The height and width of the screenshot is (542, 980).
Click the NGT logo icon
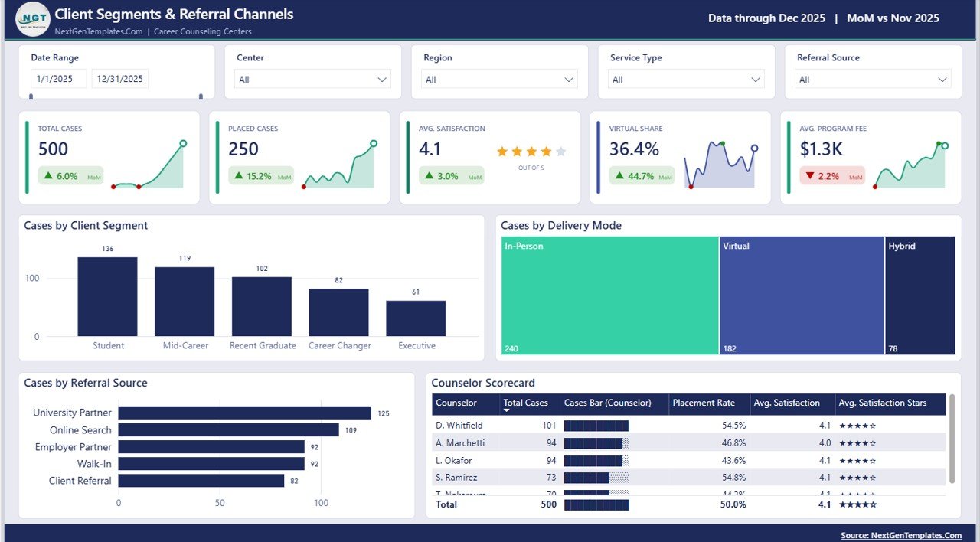point(33,19)
